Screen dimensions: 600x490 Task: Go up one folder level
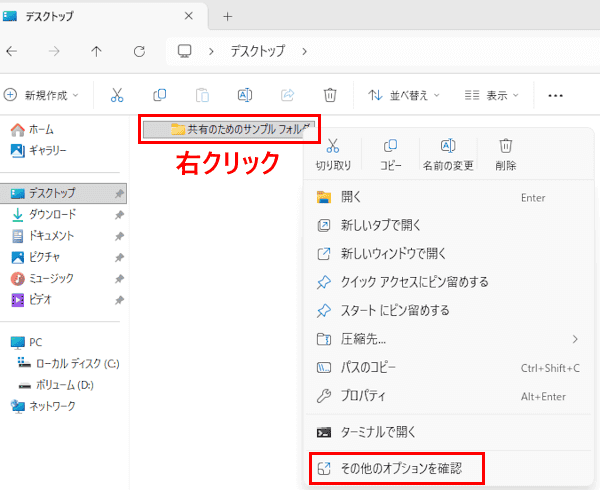96,51
